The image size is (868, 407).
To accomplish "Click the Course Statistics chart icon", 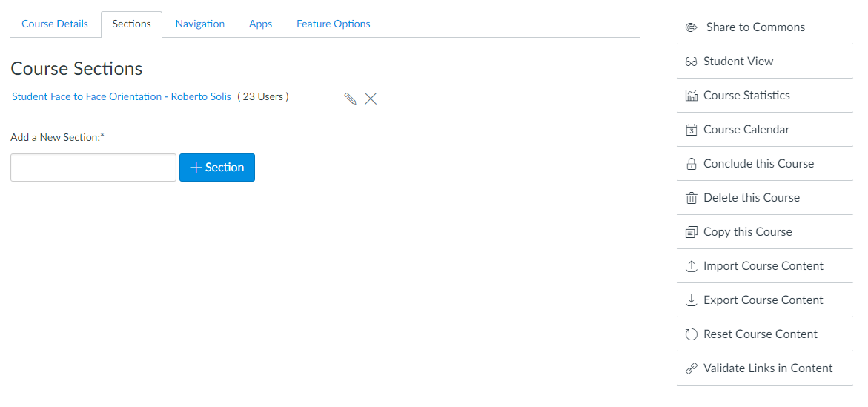I will coord(691,96).
